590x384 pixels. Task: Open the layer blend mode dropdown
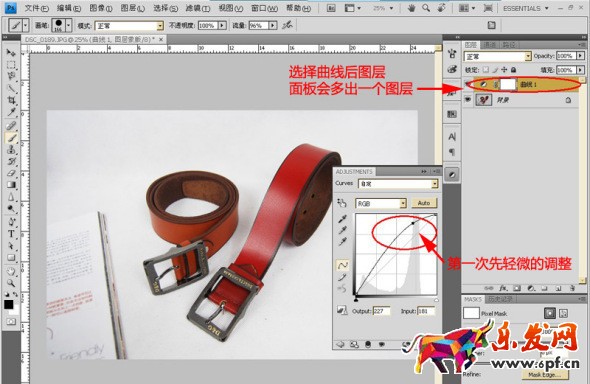528,56
